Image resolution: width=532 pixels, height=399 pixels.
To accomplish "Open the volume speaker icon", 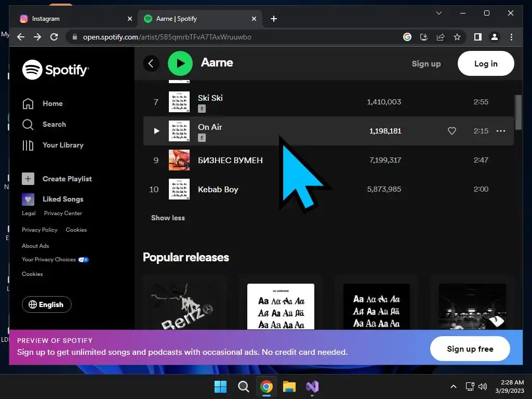I will pyautogui.click(x=483, y=387).
